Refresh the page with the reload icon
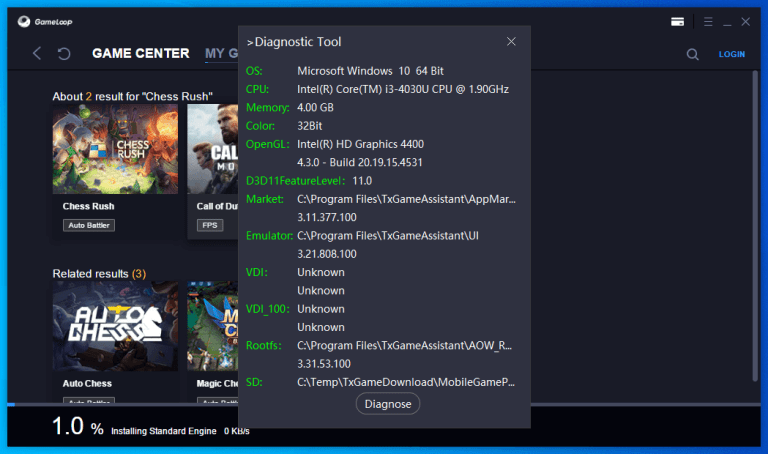The height and width of the screenshot is (454, 768). coord(64,53)
